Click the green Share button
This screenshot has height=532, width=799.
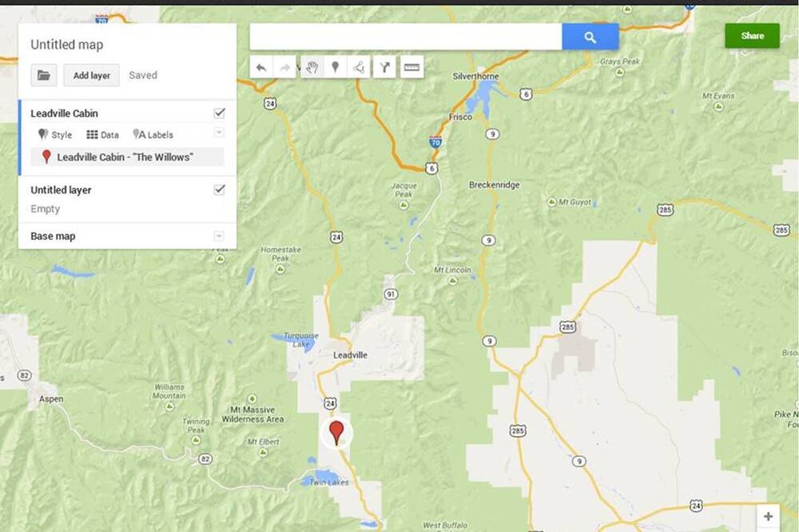tap(752, 36)
